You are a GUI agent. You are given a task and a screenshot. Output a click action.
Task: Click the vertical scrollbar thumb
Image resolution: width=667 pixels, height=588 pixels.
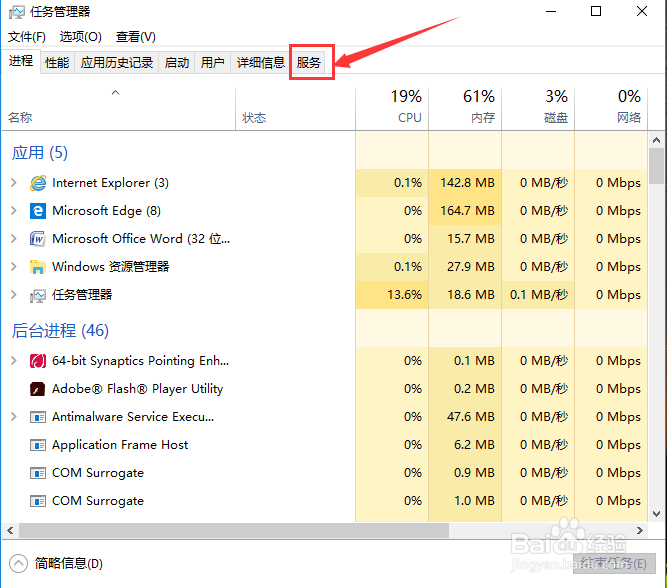(x=656, y=166)
